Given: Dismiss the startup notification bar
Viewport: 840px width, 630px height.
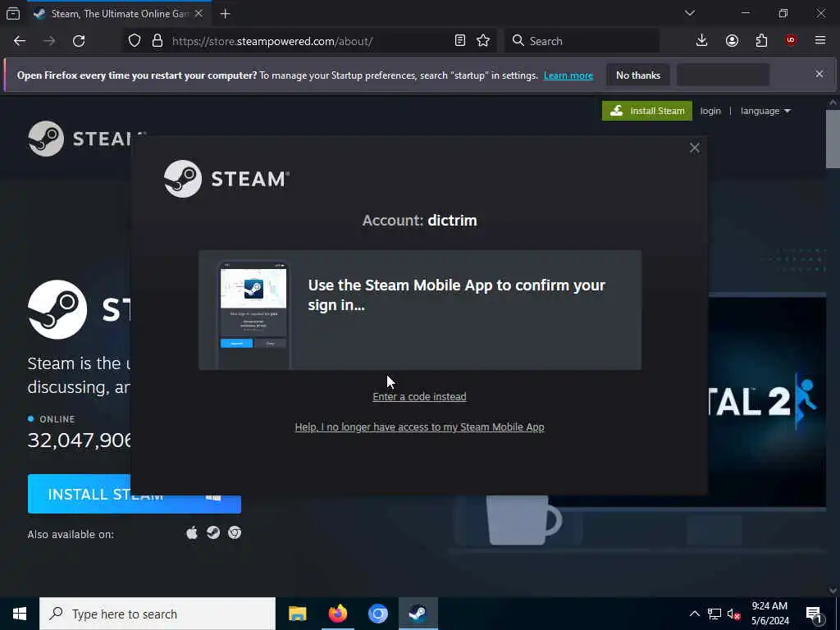Looking at the screenshot, I should 819,74.
